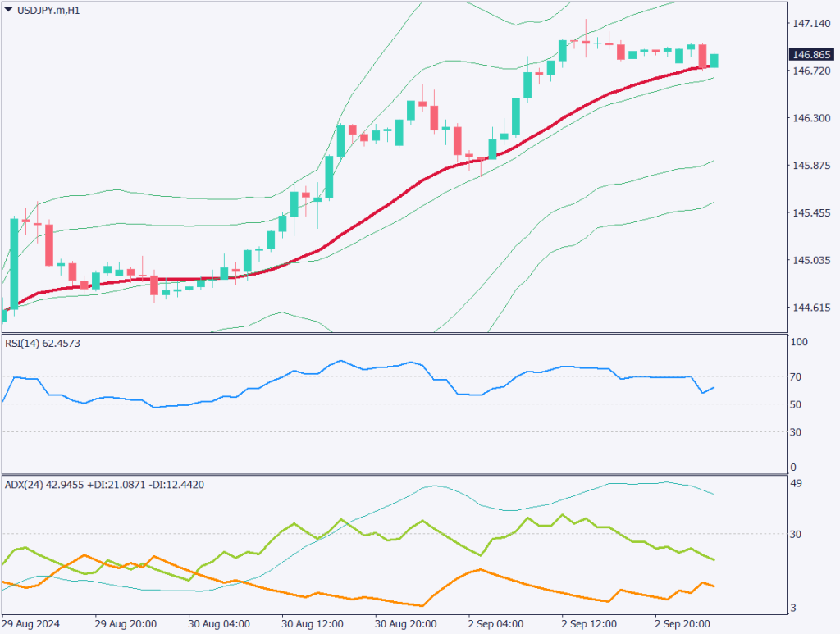Image resolution: width=840 pixels, height=634 pixels.
Task: Select the 30 Aug 12:00 time label
Action: click(x=312, y=623)
